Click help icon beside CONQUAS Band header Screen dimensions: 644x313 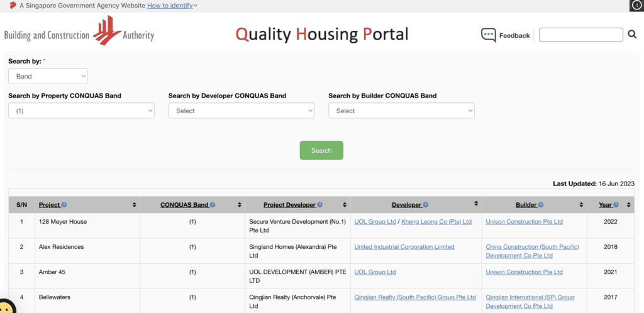(212, 205)
